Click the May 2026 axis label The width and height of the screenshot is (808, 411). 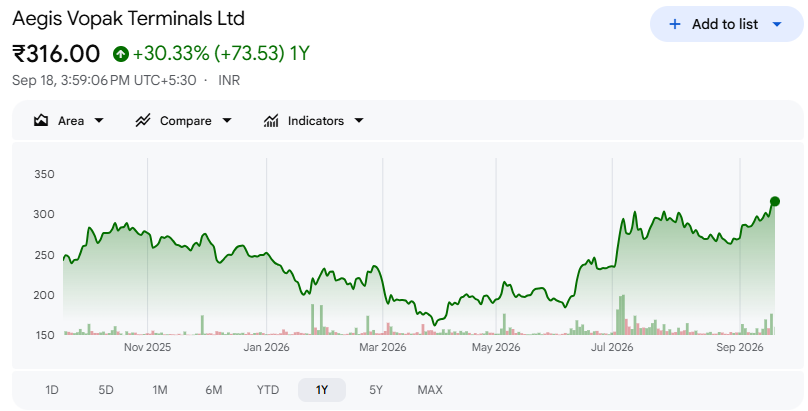tap(496, 347)
